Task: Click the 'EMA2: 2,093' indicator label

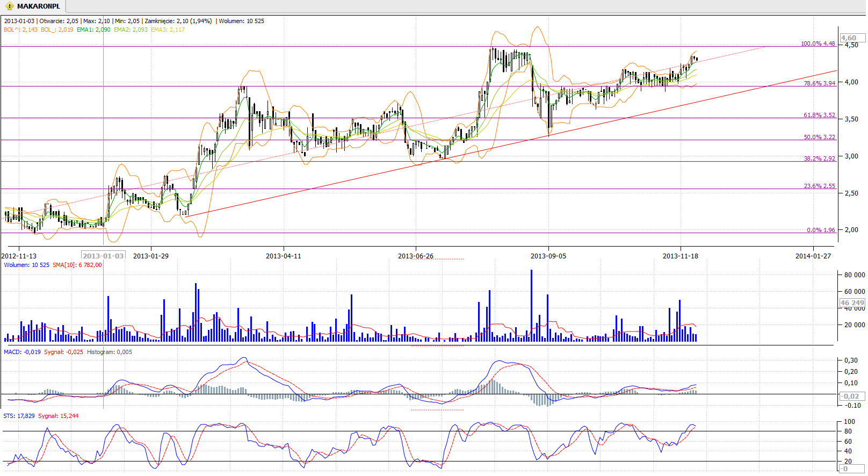Action: coord(131,30)
